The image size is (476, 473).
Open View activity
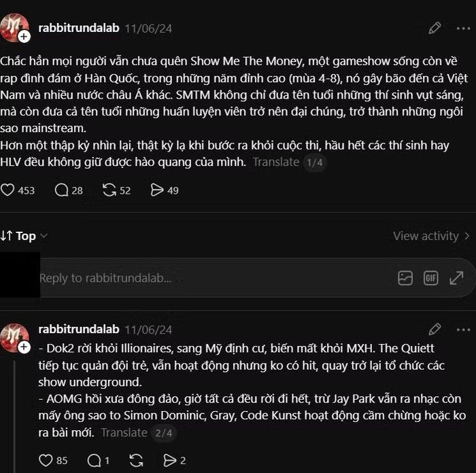(431, 236)
